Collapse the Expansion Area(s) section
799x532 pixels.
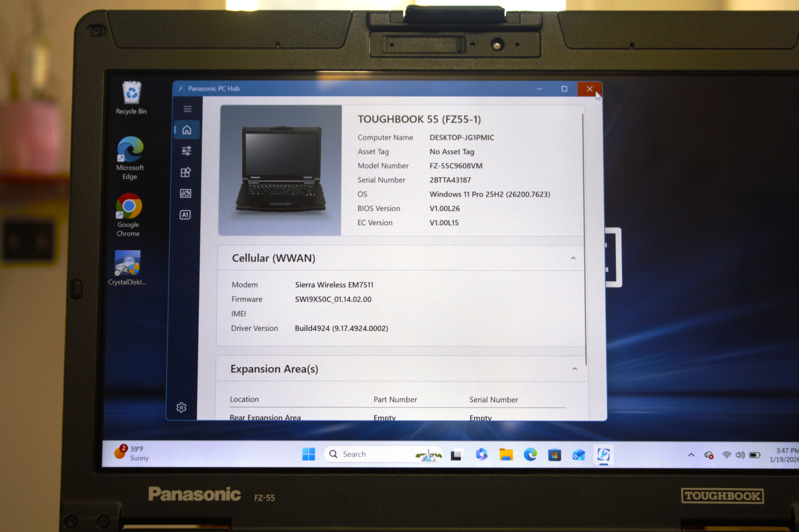575,369
